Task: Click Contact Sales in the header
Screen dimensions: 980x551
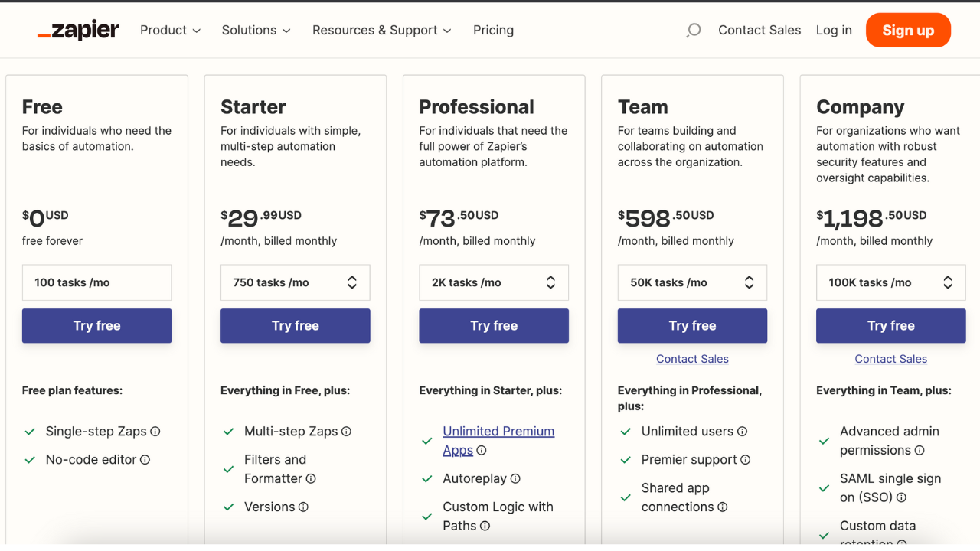Action: tap(759, 31)
